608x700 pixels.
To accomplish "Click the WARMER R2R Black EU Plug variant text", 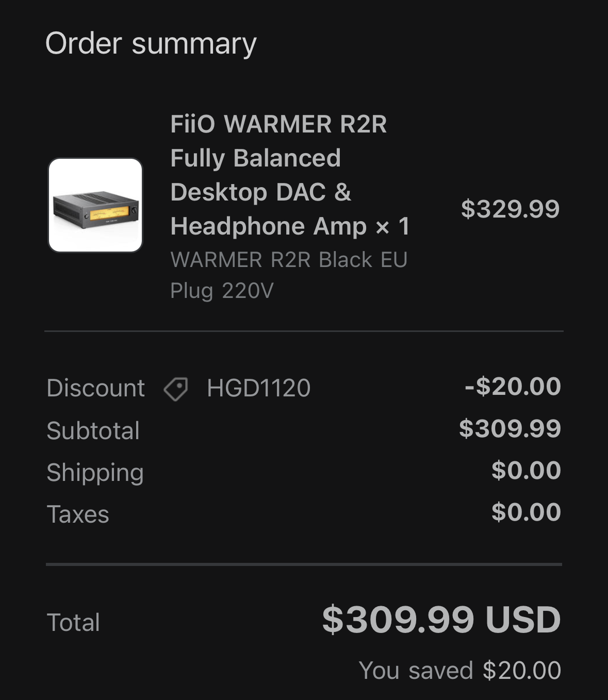I will pos(289,275).
